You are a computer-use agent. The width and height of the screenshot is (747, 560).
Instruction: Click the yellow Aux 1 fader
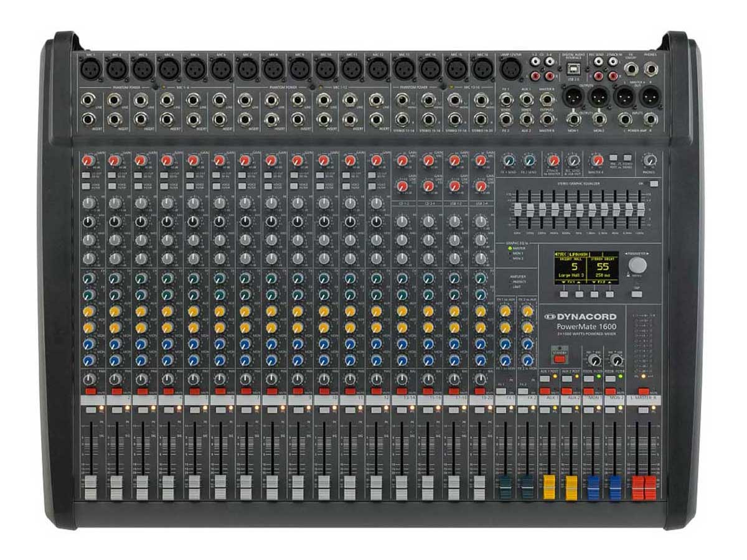(549, 487)
